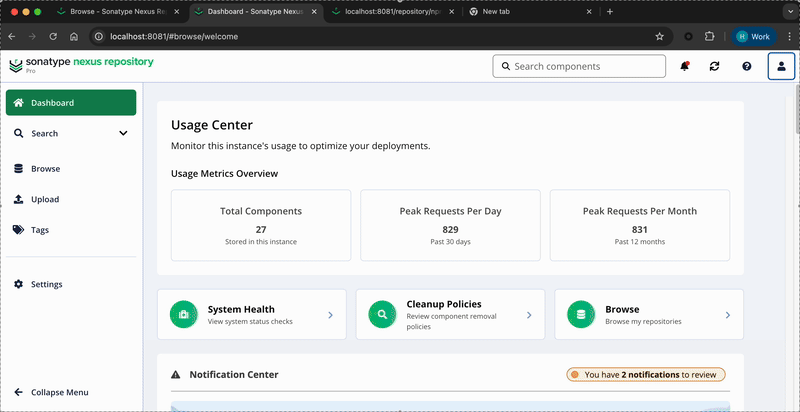Image resolution: width=800 pixels, height=412 pixels.
Task: Close the Dashboard browser tab
Action: (314, 12)
